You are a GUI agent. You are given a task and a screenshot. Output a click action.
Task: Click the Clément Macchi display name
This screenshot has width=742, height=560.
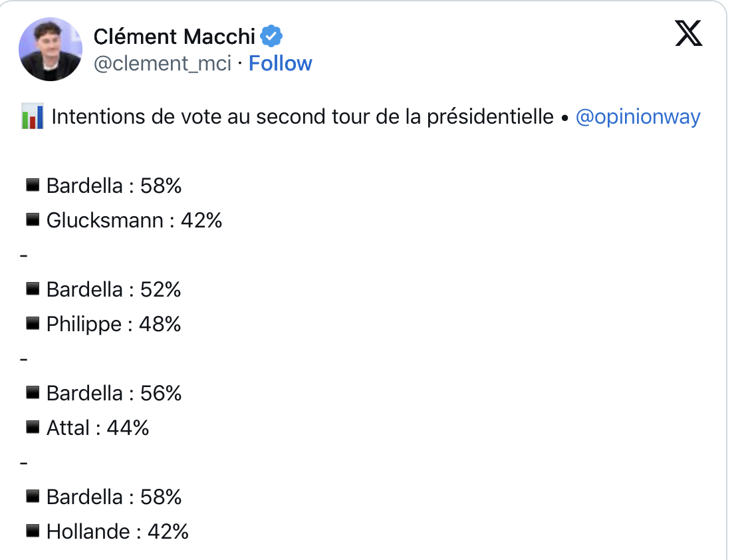pos(174,36)
